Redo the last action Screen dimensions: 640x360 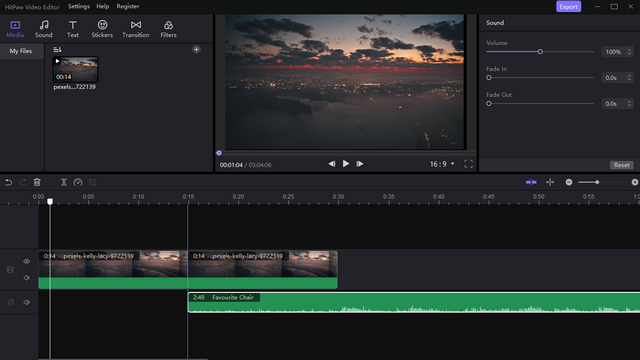23,182
